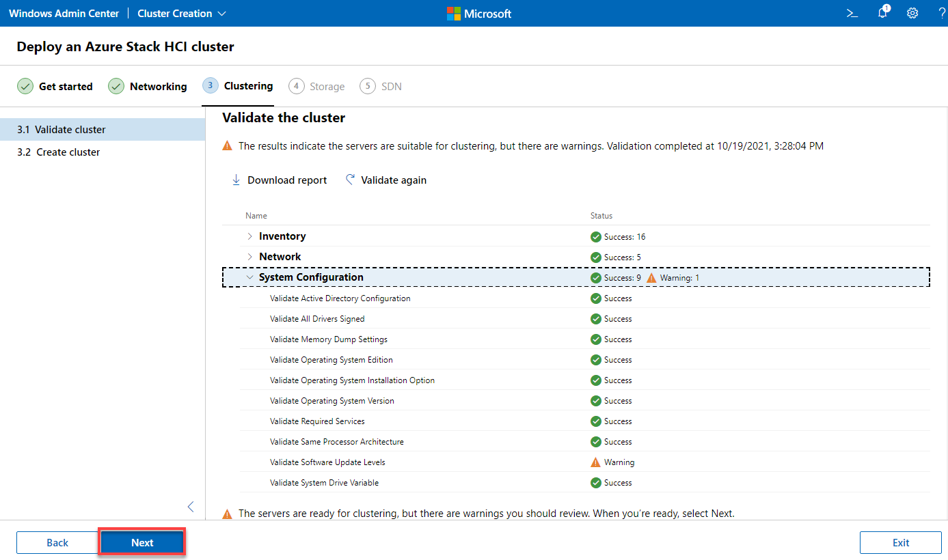Screen dimensions: 948x560
Task: Click the Warning status of Software Update Levels
Action: pyautogui.click(x=619, y=462)
